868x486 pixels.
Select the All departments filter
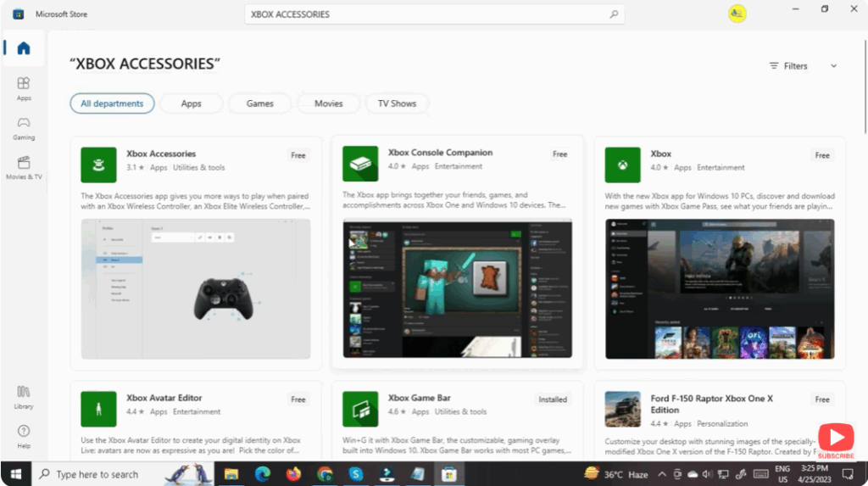112,103
